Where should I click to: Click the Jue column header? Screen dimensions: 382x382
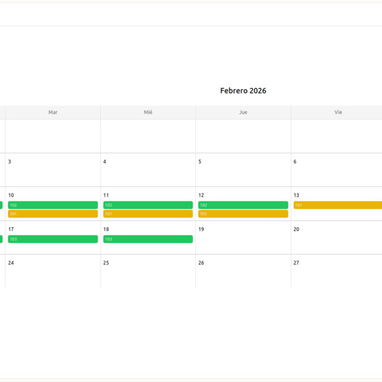(x=243, y=112)
